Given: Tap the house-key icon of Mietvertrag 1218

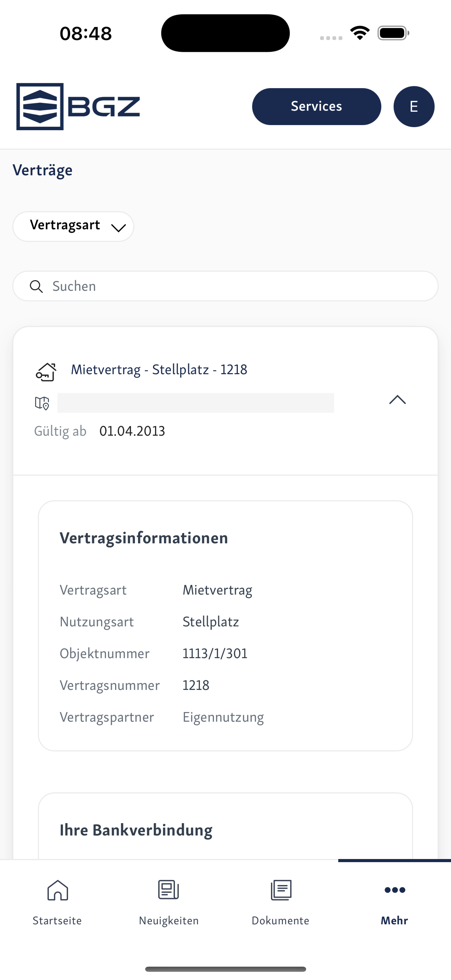Looking at the screenshot, I should [x=46, y=372].
